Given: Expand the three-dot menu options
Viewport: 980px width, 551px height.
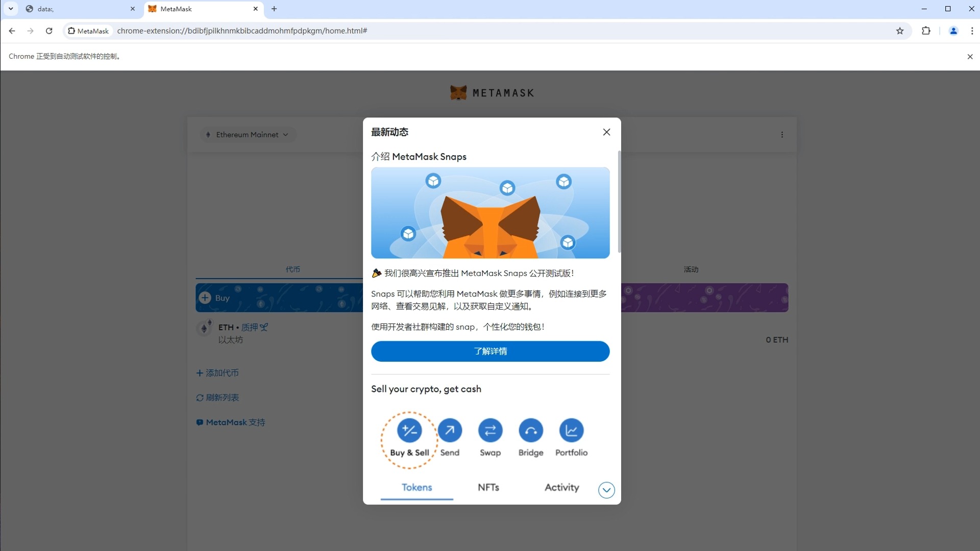Looking at the screenshot, I should pos(782,135).
